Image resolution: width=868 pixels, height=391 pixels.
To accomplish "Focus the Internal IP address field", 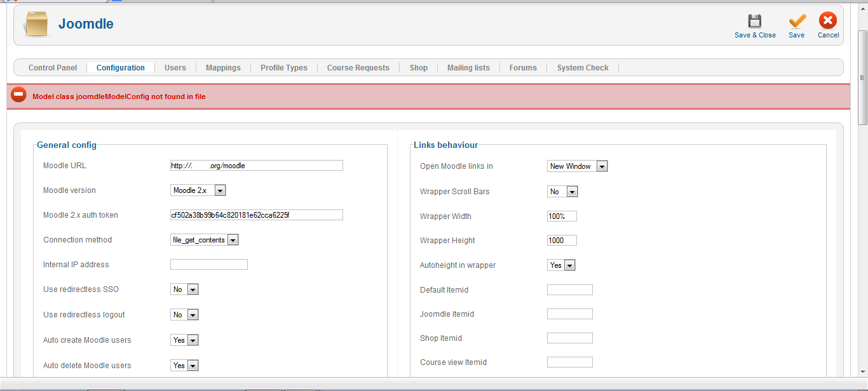I will 208,265.
